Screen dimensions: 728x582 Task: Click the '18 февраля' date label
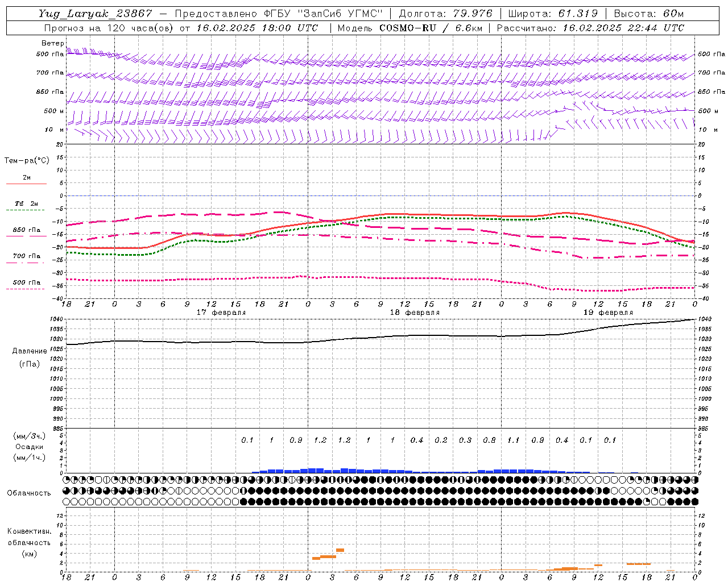(x=415, y=313)
